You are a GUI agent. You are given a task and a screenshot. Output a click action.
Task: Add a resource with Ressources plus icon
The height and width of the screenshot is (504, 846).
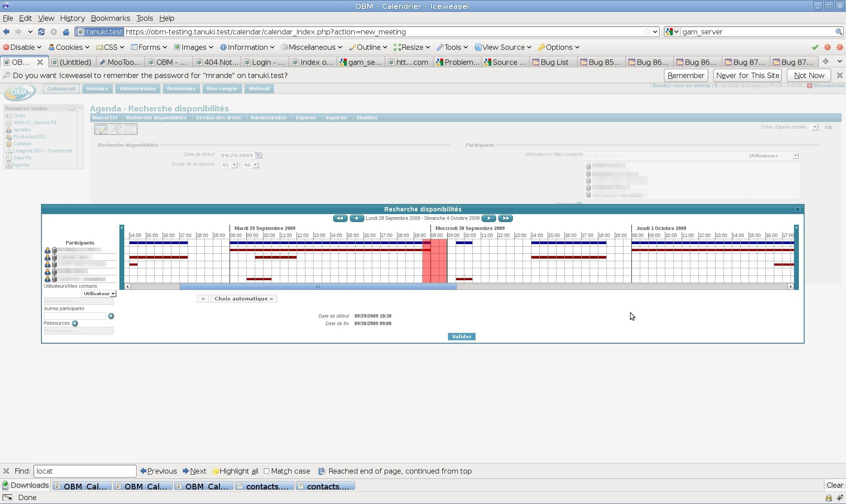pos(75,323)
